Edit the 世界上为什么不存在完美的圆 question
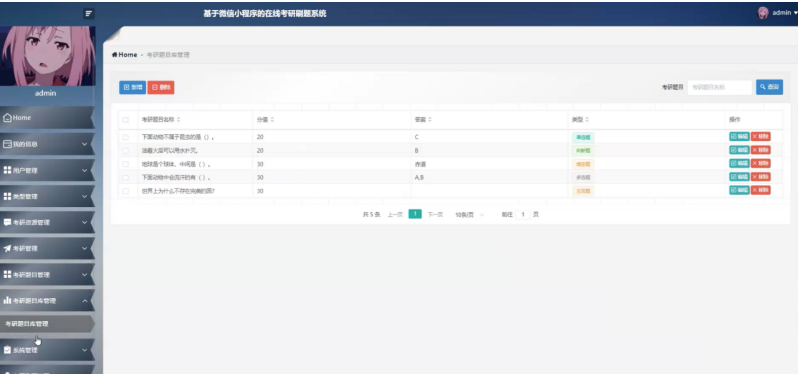This screenshot has width=800, height=375. coord(739,190)
